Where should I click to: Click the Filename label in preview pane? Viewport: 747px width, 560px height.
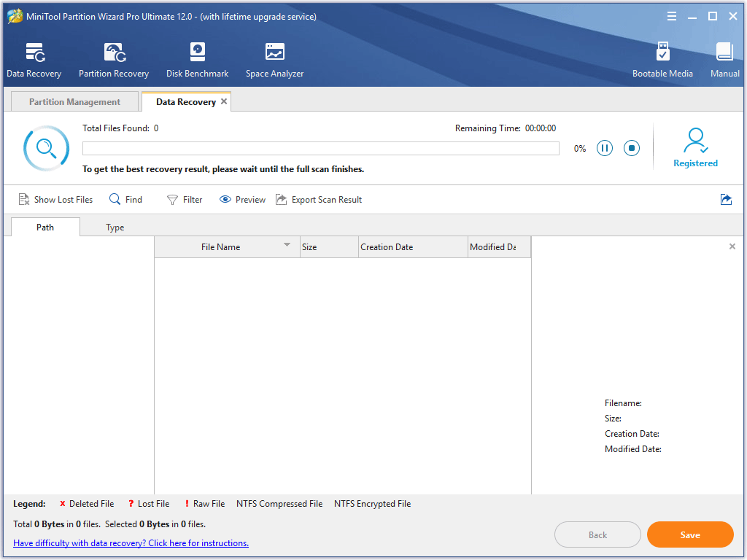pyautogui.click(x=623, y=403)
